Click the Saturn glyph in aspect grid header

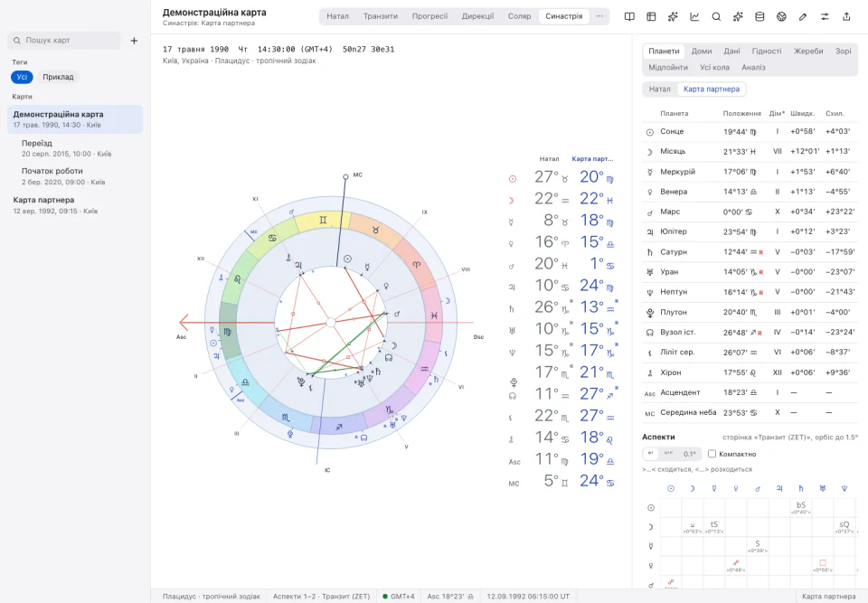click(x=801, y=488)
